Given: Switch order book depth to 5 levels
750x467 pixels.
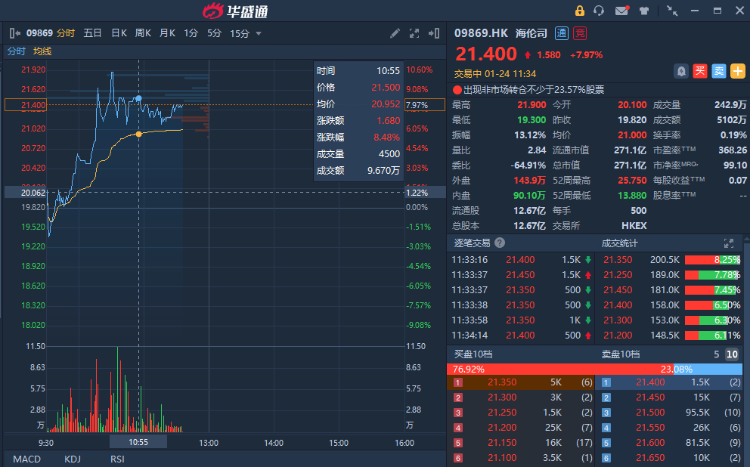Looking at the screenshot, I should click(x=716, y=354).
